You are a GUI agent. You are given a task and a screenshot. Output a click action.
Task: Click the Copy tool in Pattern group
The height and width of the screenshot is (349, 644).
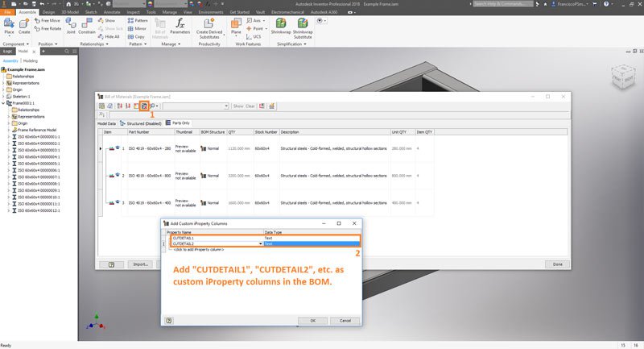[x=136, y=36]
